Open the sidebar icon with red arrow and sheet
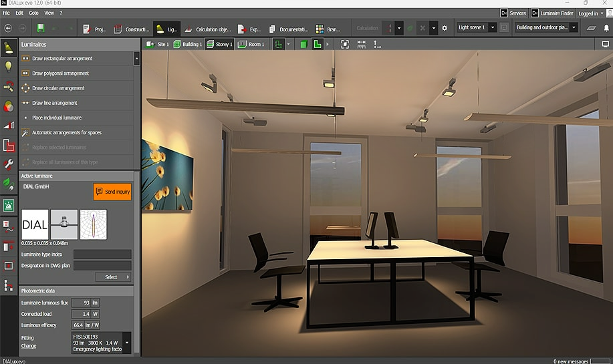This screenshot has height=364, width=613. coord(9,246)
